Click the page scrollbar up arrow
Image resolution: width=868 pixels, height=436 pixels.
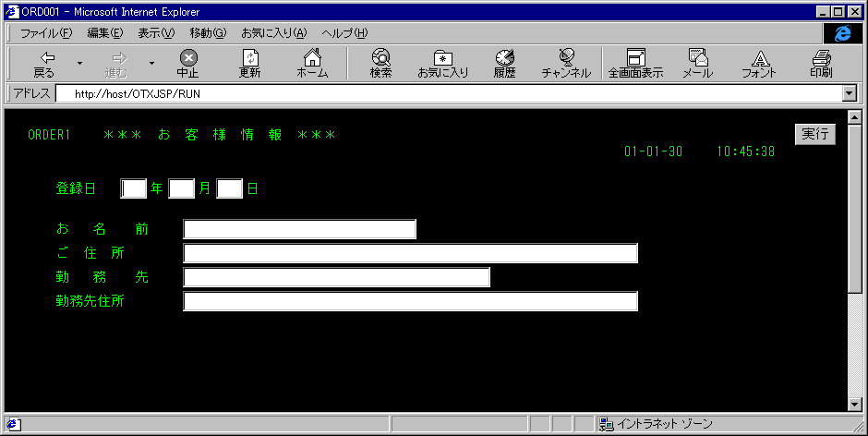[855, 117]
